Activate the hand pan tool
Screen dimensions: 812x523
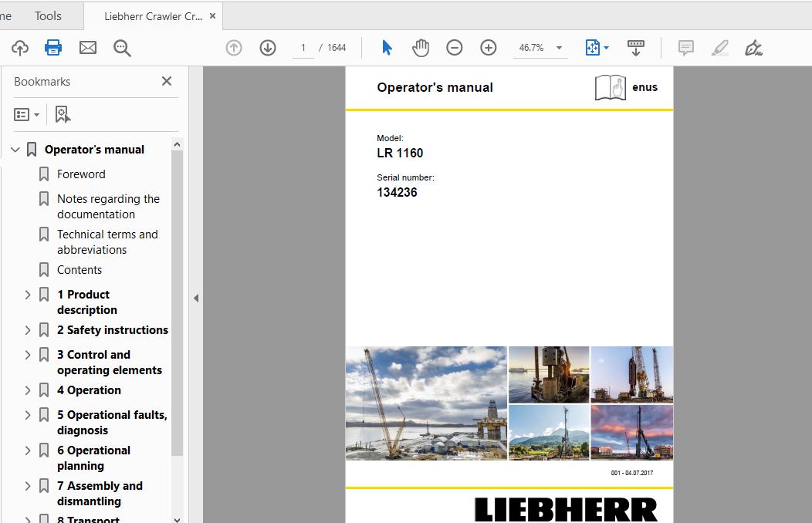click(x=421, y=48)
